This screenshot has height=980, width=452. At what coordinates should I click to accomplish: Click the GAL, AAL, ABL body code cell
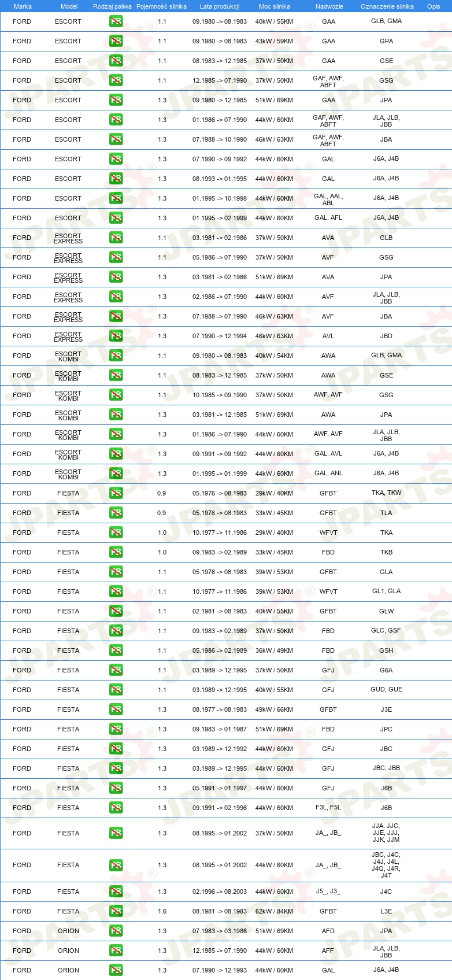(x=328, y=199)
